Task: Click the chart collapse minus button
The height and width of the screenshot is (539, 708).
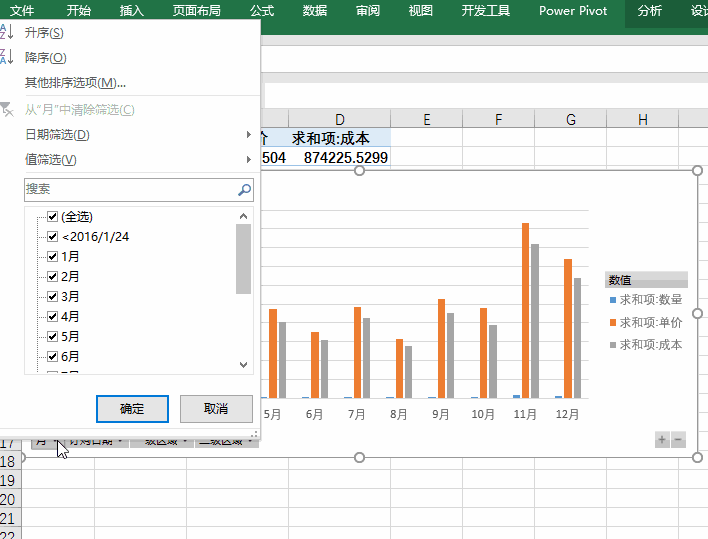Action: pos(678,439)
